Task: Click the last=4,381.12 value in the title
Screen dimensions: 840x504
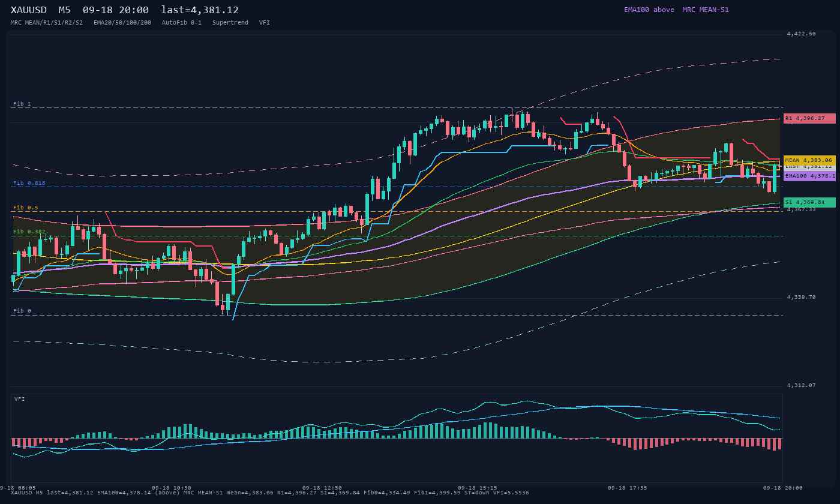Action: click(200, 10)
